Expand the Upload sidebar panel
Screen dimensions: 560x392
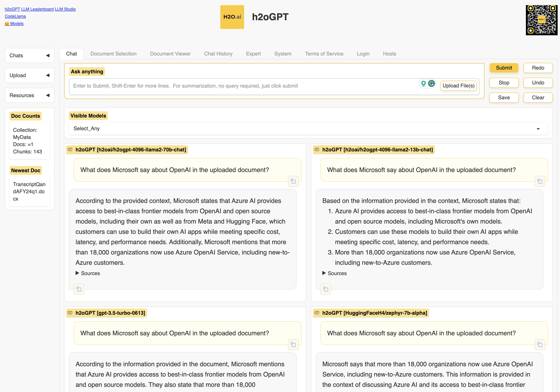click(30, 75)
